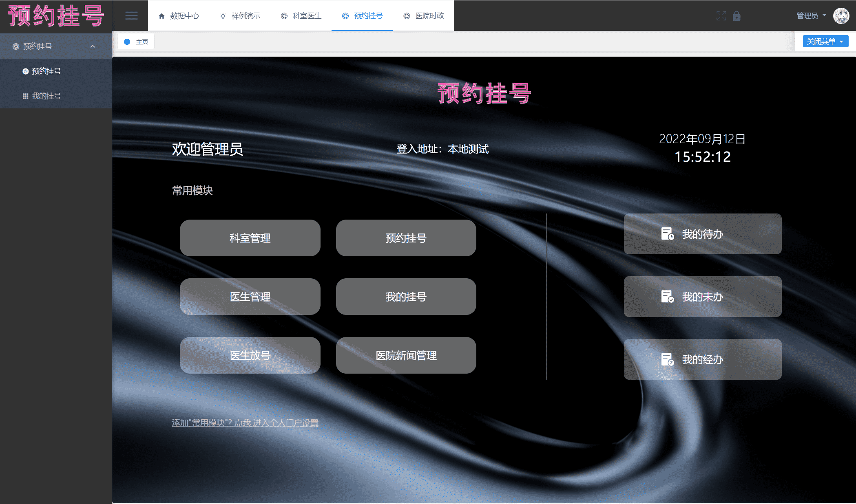The image size is (856, 504).
Task: Click the hamburger menu collapse icon
Action: [x=131, y=16]
